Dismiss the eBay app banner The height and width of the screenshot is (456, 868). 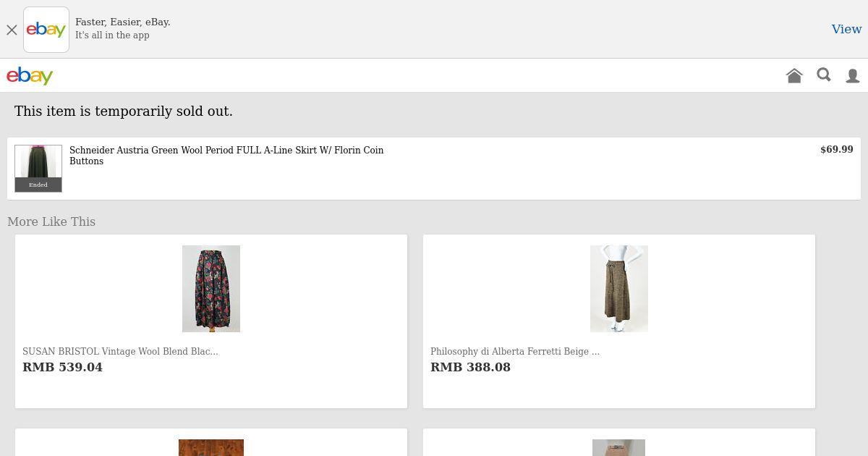(x=12, y=30)
